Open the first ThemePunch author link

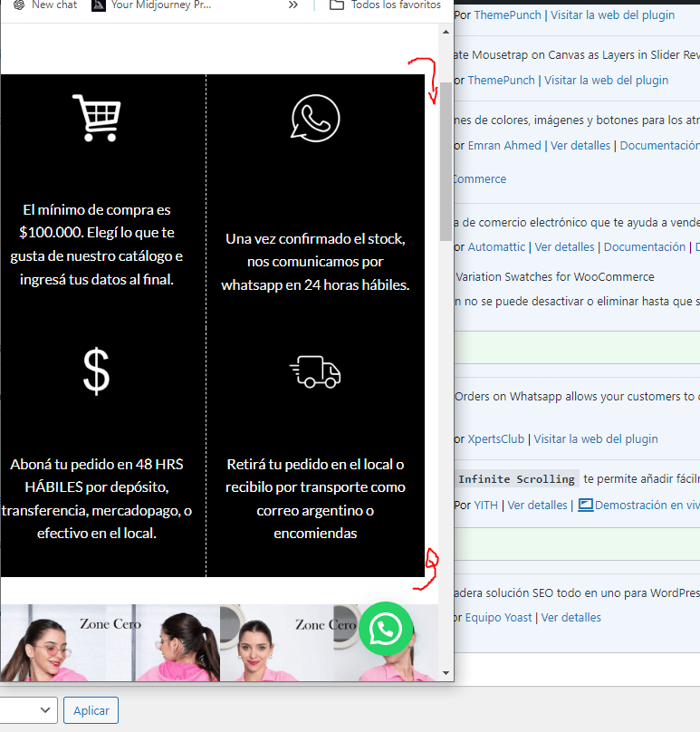[x=507, y=14]
